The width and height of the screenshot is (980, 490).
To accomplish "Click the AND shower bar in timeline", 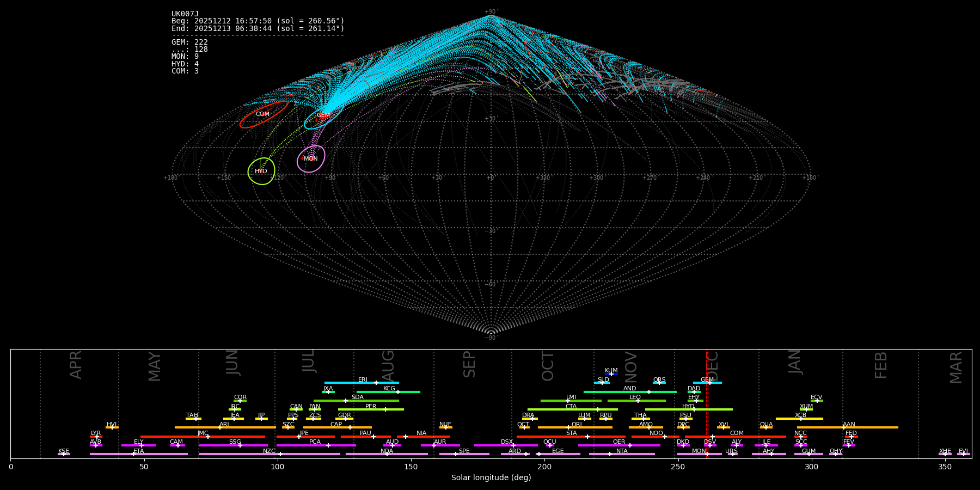I will tap(630, 391).
